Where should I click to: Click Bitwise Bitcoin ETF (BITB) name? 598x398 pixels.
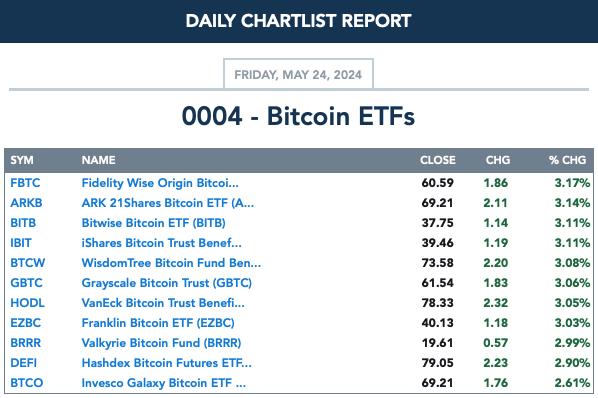[x=154, y=223]
